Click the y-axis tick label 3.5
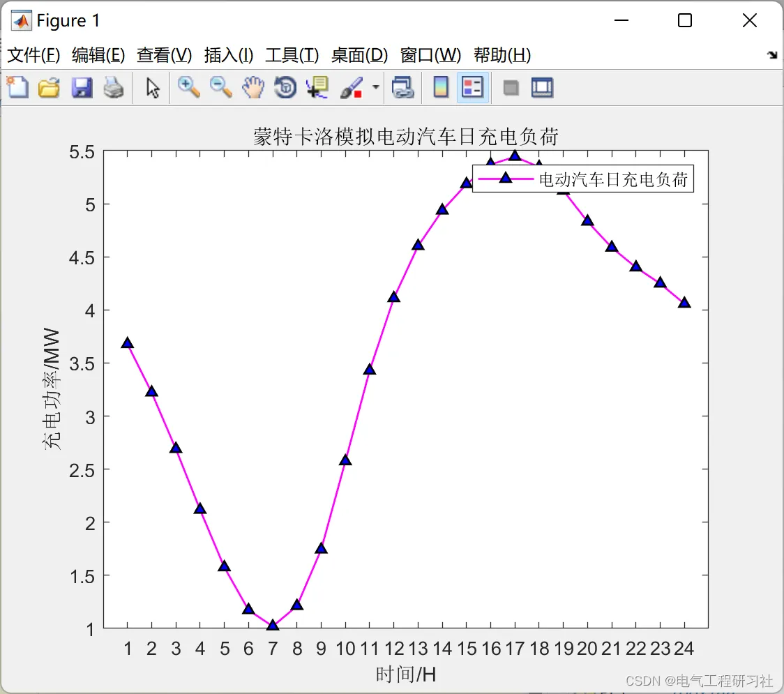This screenshot has width=784, height=694. [x=82, y=363]
